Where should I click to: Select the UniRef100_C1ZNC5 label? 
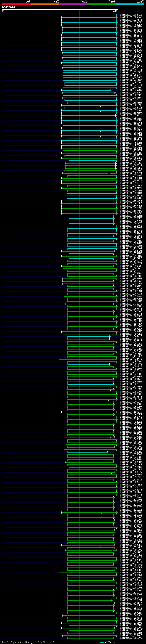pyautogui.click(x=131, y=226)
